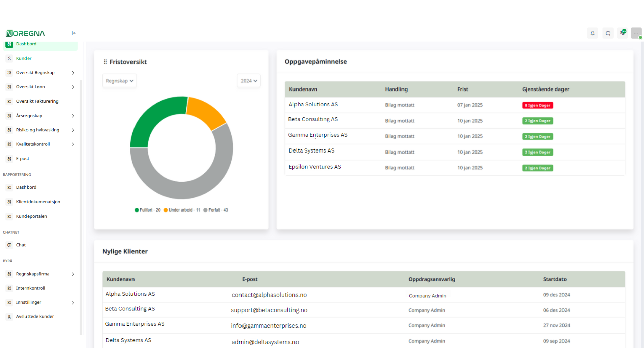Go to Klientdokumenatsjon in Rapportering
The height and width of the screenshot is (362, 644).
pos(38,202)
